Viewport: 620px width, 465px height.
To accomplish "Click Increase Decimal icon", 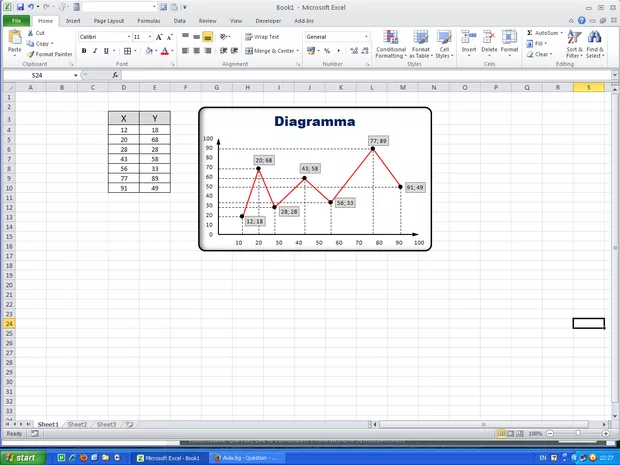I will coord(354,51).
